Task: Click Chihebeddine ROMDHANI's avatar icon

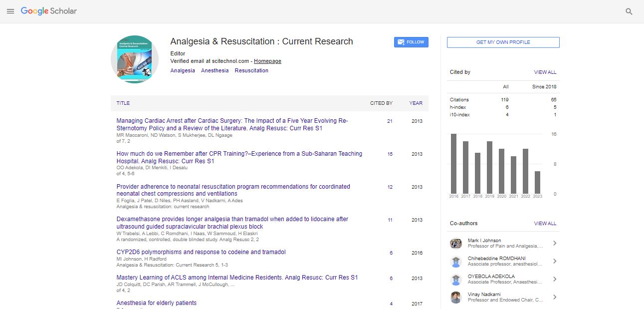Action: coord(456,262)
